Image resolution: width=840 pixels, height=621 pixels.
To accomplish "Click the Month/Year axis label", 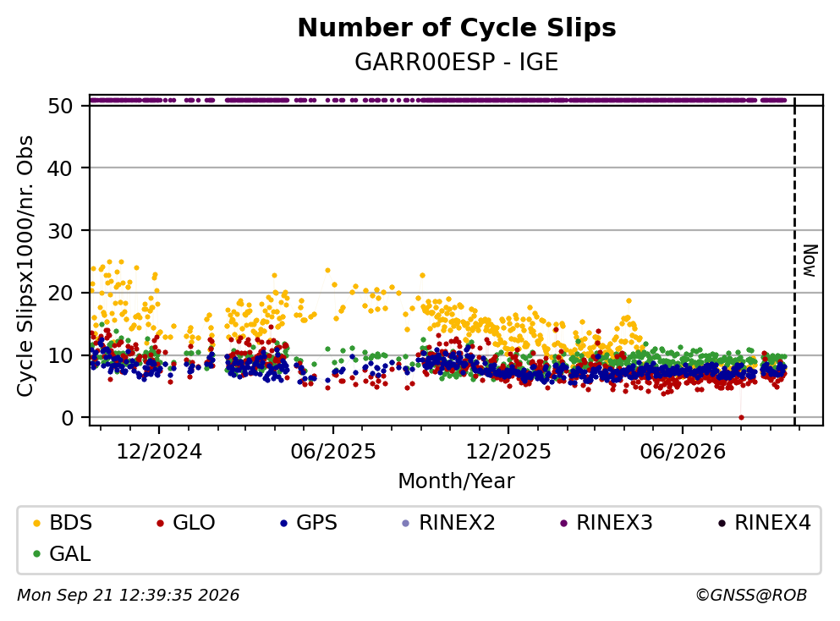I will [x=456, y=481].
